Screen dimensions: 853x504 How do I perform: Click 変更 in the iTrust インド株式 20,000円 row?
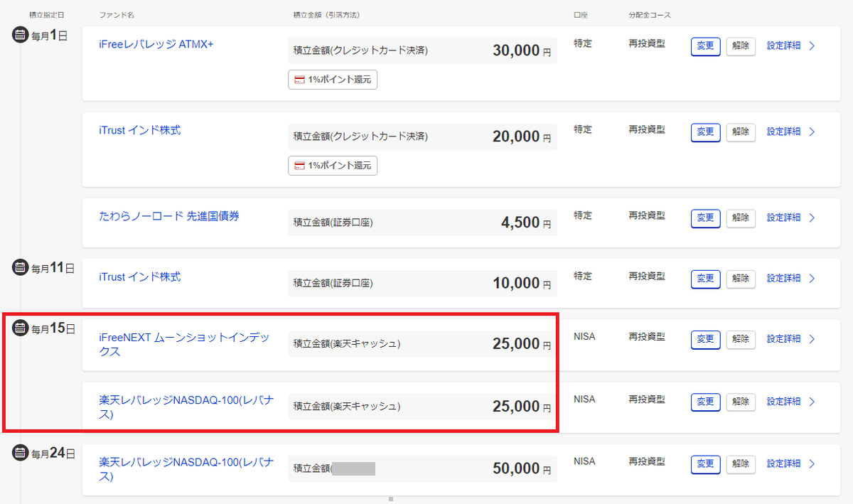[x=705, y=132]
